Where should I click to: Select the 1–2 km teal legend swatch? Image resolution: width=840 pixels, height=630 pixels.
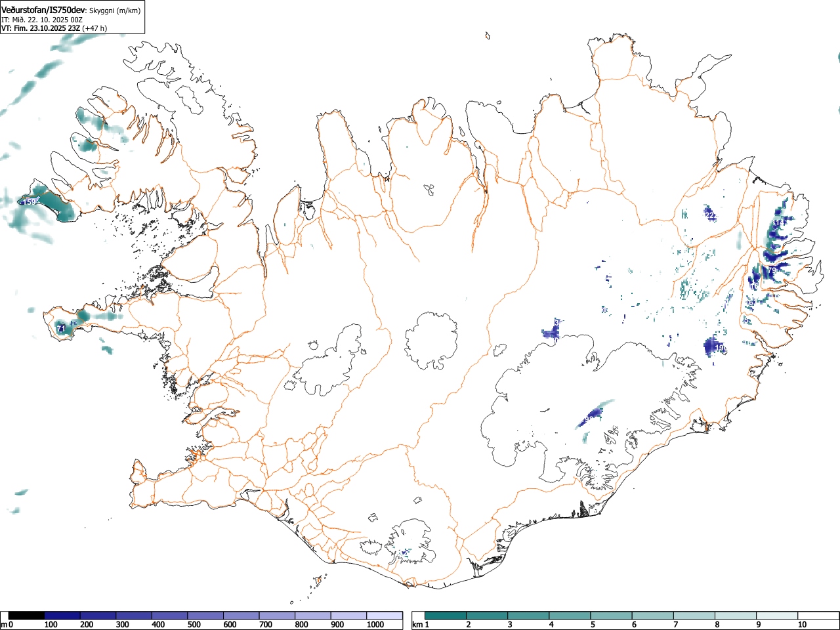click(446, 616)
